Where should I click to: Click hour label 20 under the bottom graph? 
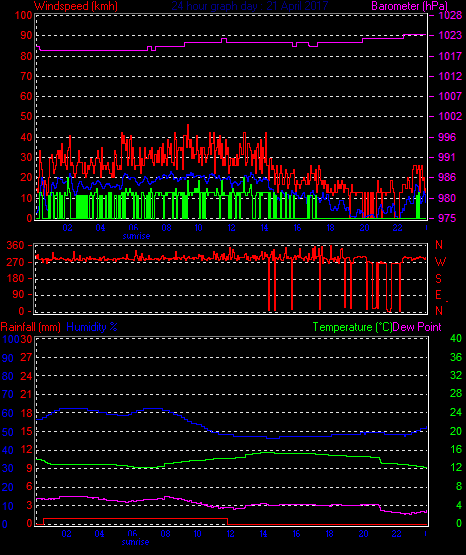363,534
